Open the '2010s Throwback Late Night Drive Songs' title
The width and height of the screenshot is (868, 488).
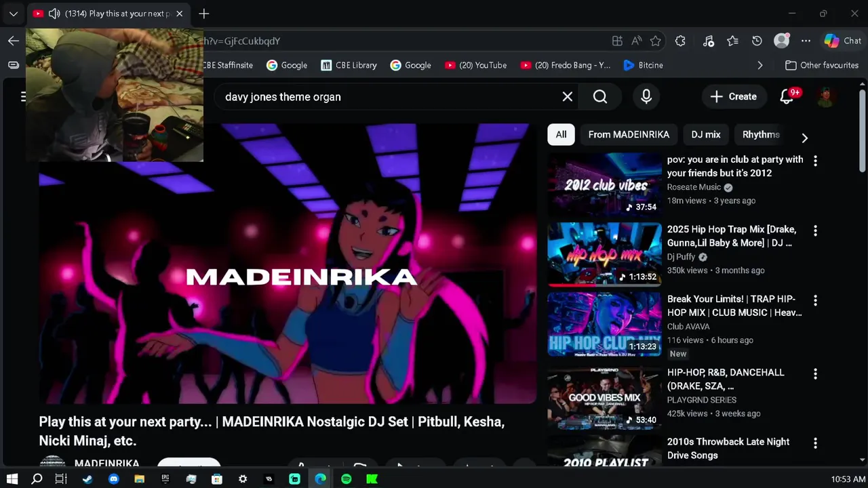coord(728,448)
